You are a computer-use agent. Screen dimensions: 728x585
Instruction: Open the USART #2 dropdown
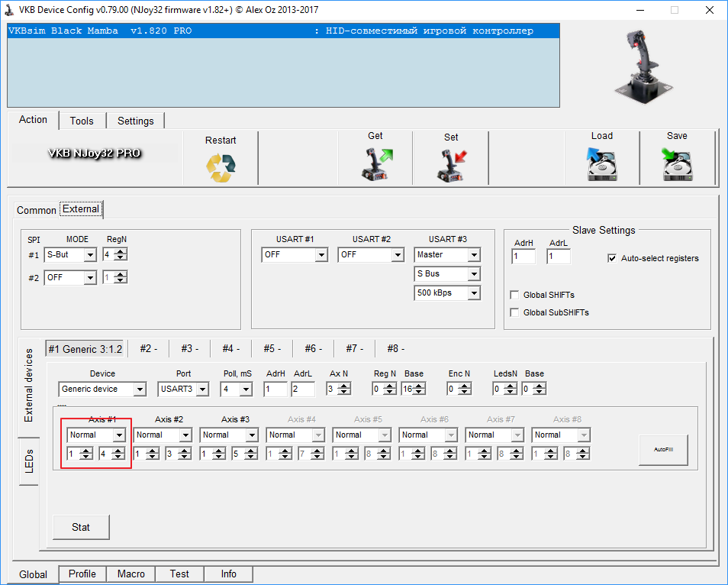coord(371,254)
